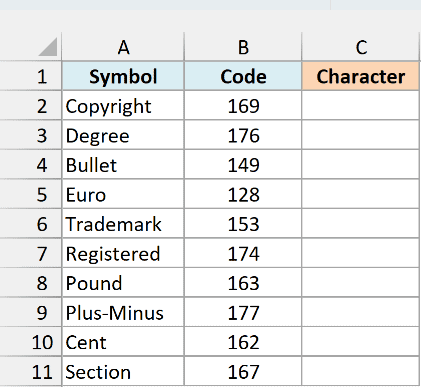Image resolution: width=421 pixels, height=387 pixels.
Task: Select the Plus-Minus cell
Action: tap(123, 312)
